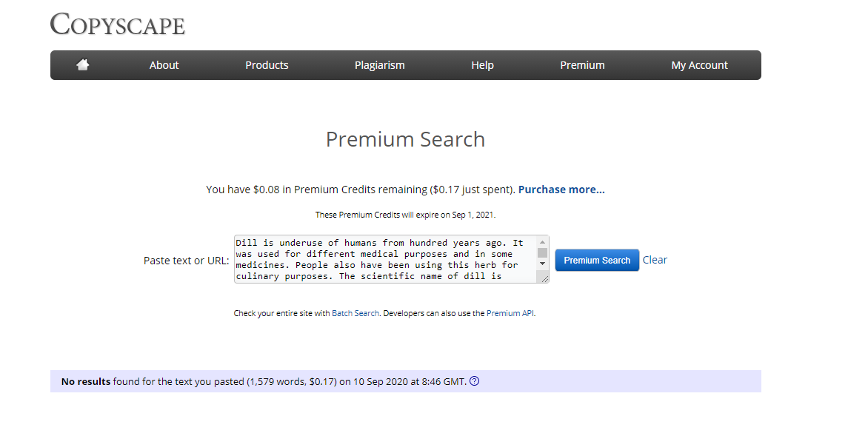The width and height of the screenshot is (868, 439).
Task: Click the credits expiry notice 'Sep 1, 2021'
Action: (473, 215)
